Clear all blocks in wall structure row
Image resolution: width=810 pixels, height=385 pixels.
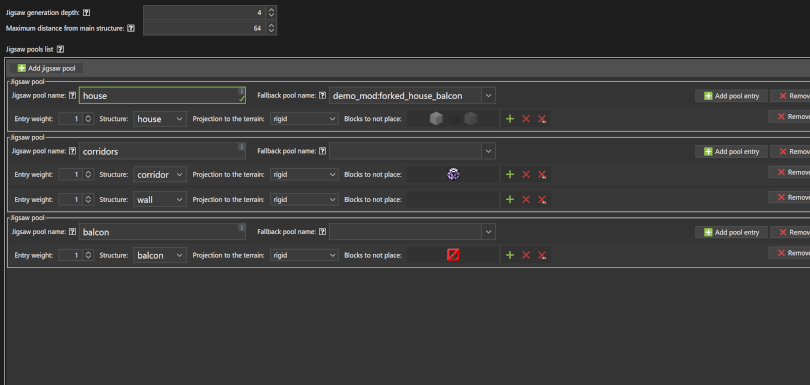pyautogui.click(x=542, y=199)
